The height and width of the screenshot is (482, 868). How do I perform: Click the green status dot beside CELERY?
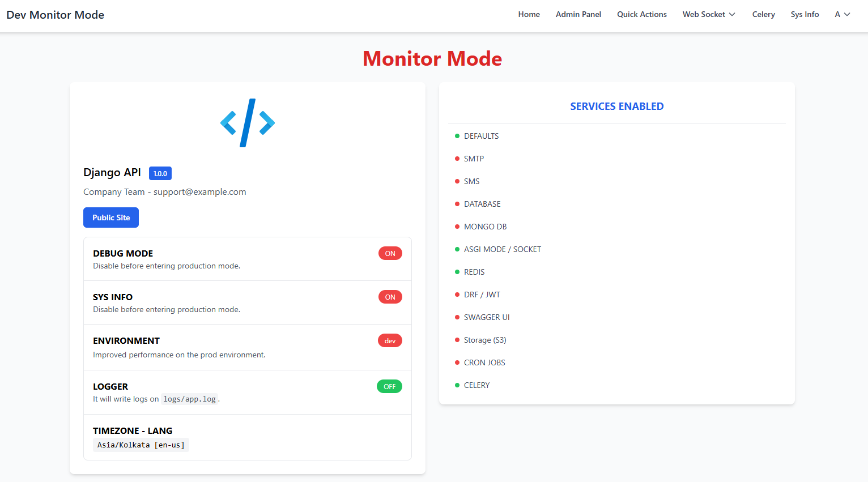[x=457, y=385]
